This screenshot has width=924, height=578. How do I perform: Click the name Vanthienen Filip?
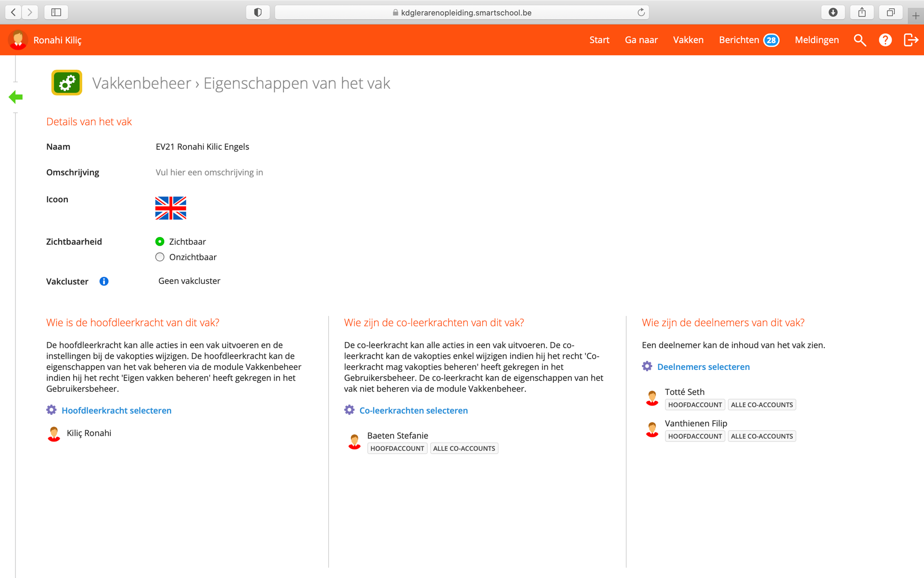[696, 423]
